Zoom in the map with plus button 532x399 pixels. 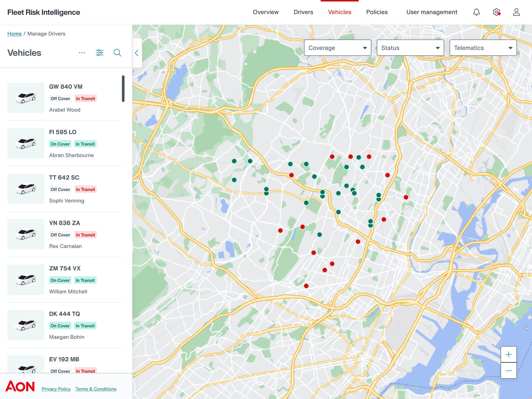pos(508,355)
